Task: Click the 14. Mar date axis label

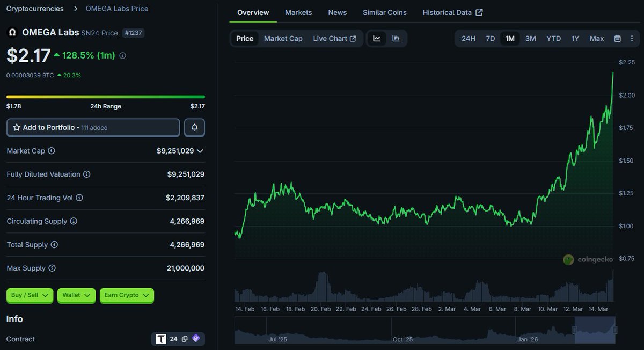Action: click(597, 309)
